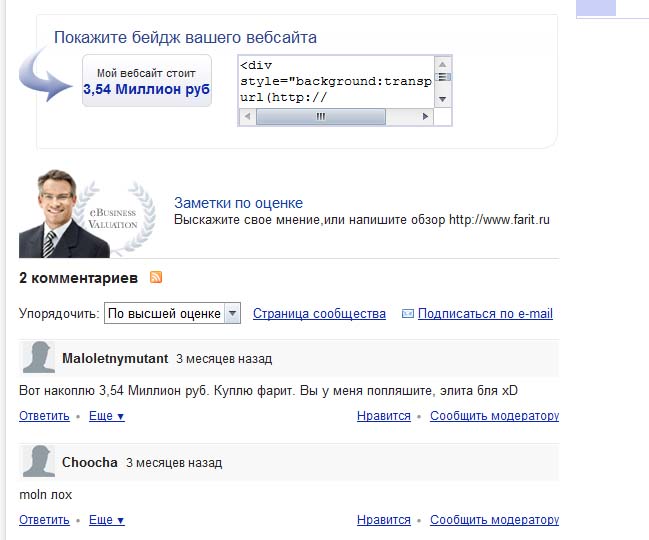Click the eBusiness Valuation businessman image

pos(87,213)
